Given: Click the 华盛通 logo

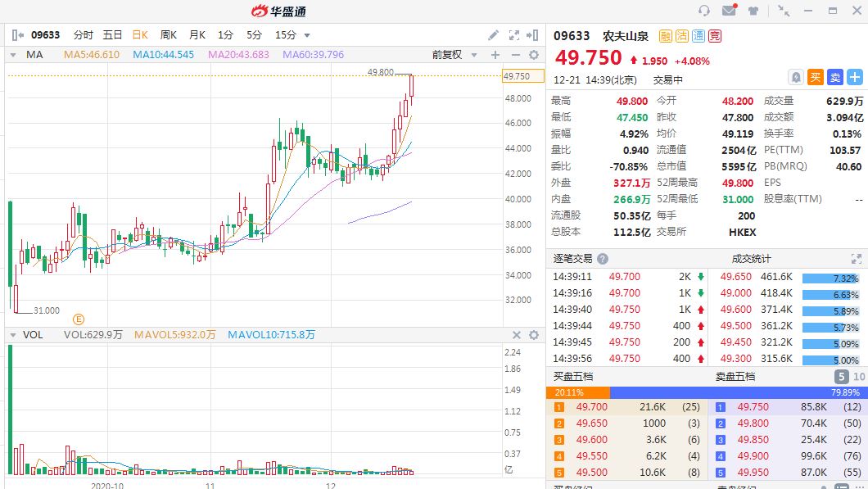Looking at the screenshot, I should coord(278,11).
